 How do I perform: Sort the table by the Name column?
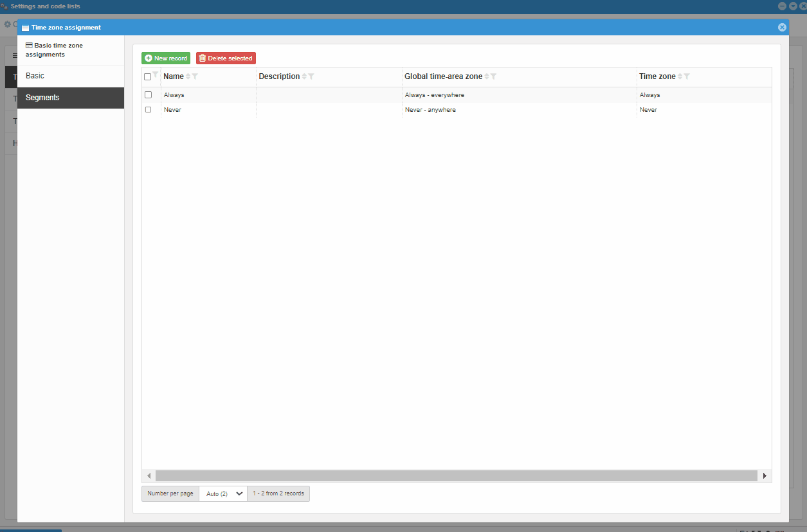pyautogui.click(x=188, y=76)
